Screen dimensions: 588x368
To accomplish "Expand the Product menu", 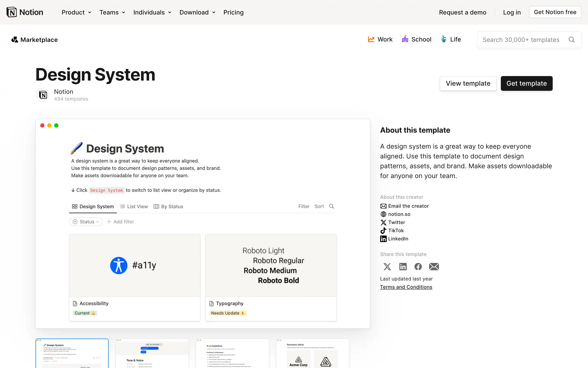I will coord(76,12).
